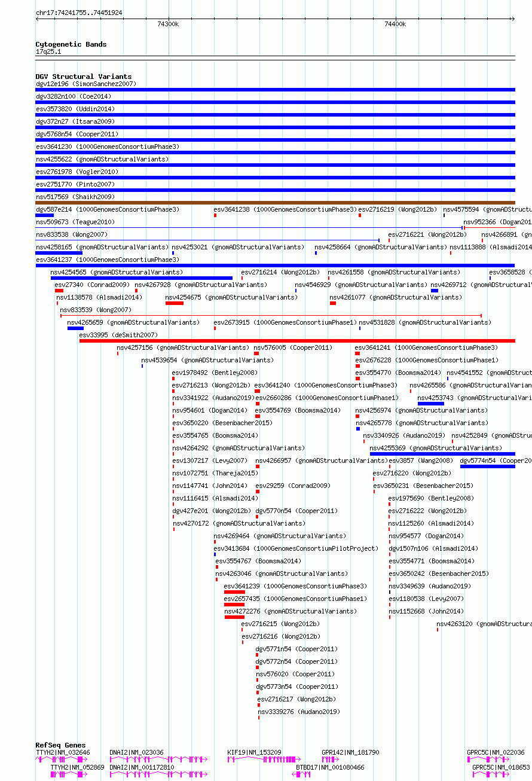Click the nsv833539 (Wong2007) label
The width and height of the screenshot is (532, 781).
pos(96,310)
